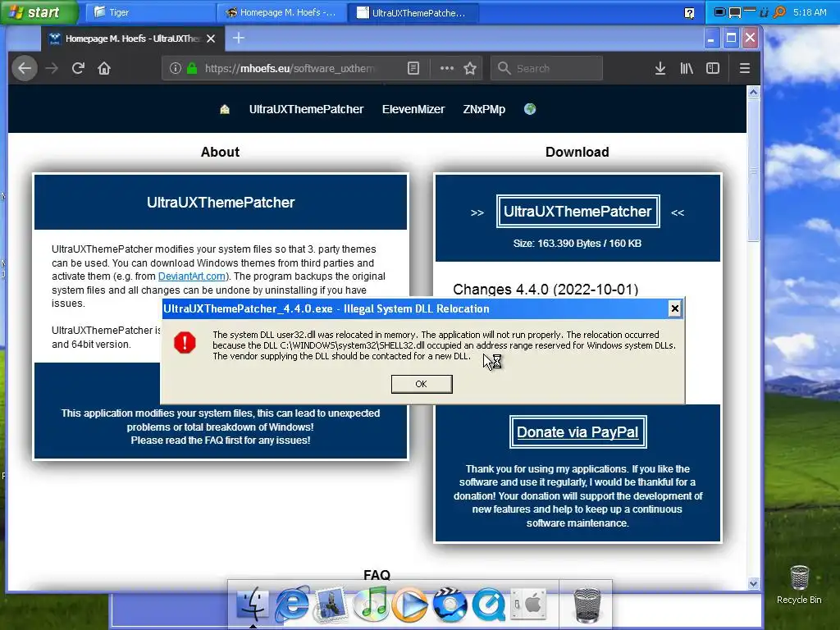Click the magnifier icon in system tray
This screenshot has width=840, height=630.
[x=780, y=11]
